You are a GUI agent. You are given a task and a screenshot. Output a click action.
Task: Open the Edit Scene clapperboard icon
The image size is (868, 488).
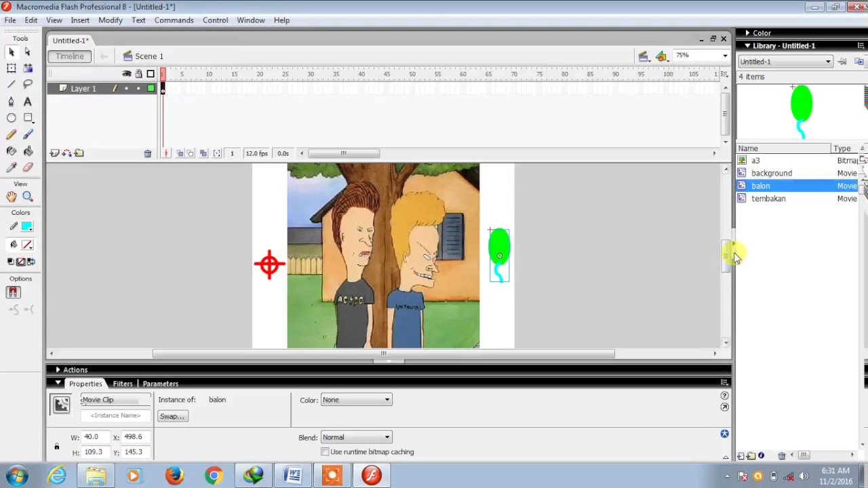click(644, 56)
